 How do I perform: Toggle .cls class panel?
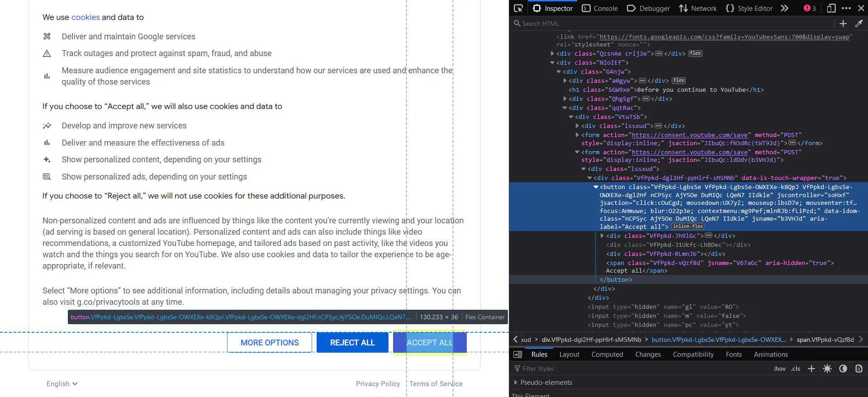tap(796, 369)
